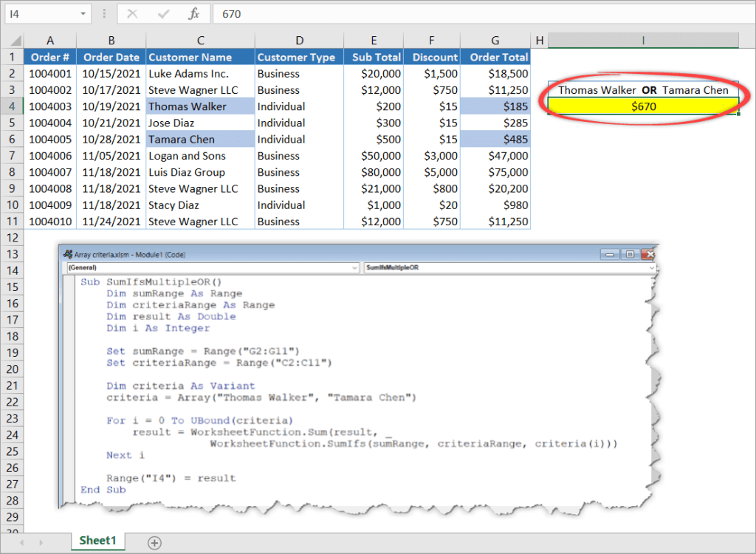Screen dimensions: 756x554
Task: Click the Insert Function (fx) icon
Action: [196, 13]
